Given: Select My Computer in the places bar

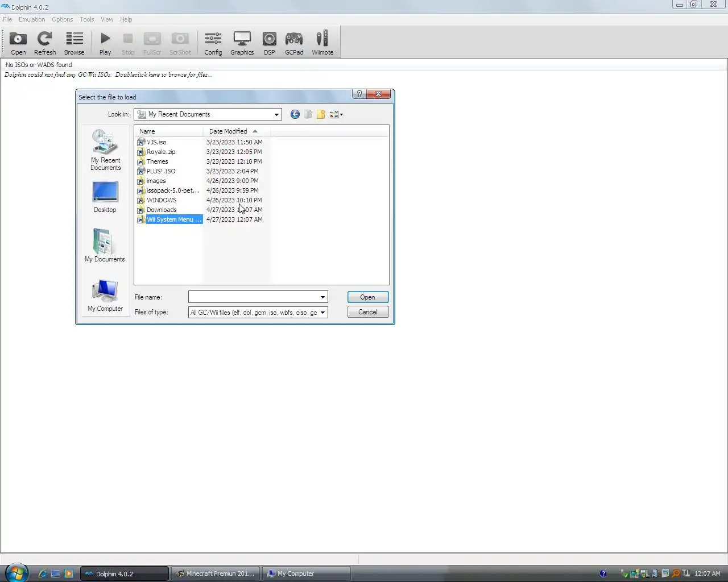Looking at the screenshot, I should (x=105, y=295).
